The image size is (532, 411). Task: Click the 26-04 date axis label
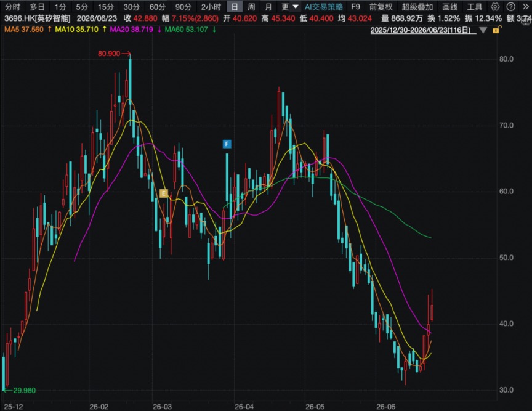244,407
